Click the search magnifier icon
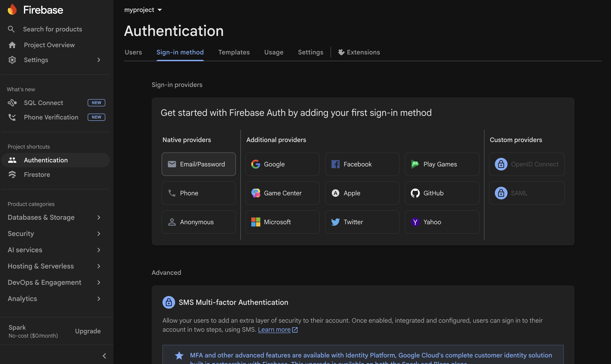This screenshot has width=611, height=364. tap(11, 29)
